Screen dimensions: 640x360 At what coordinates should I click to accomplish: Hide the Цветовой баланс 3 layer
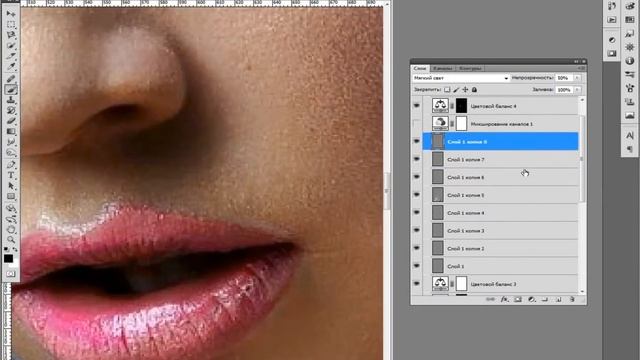[417, 284]
